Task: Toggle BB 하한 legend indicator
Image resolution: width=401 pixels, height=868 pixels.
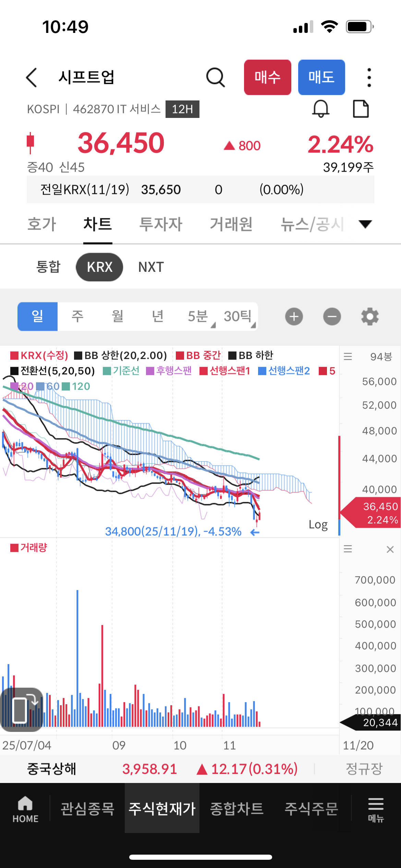Action: point(251,355)
